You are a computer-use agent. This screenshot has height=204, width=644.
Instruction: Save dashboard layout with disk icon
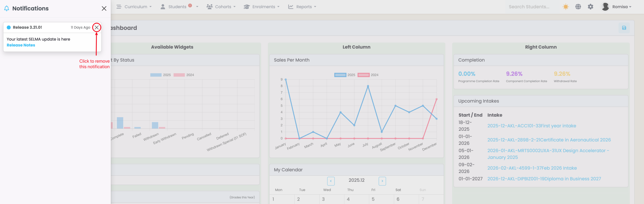point(624,28)
